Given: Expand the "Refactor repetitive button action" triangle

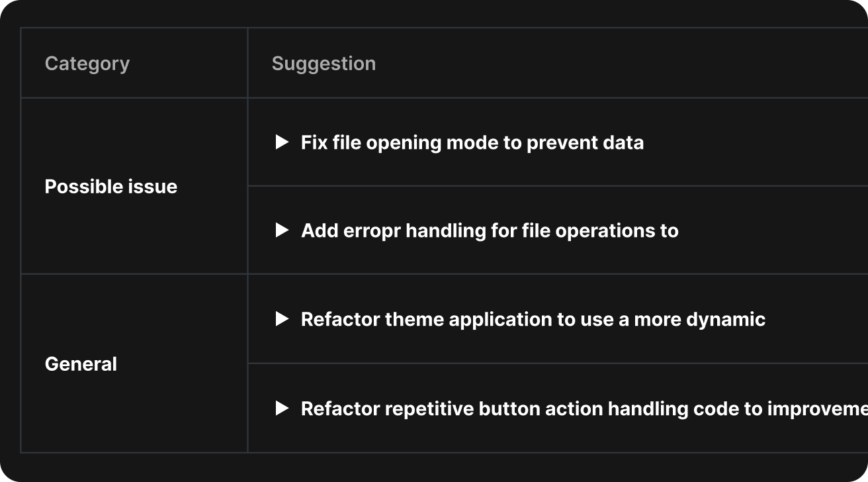Looking at the screenshot, I should 282,409.
